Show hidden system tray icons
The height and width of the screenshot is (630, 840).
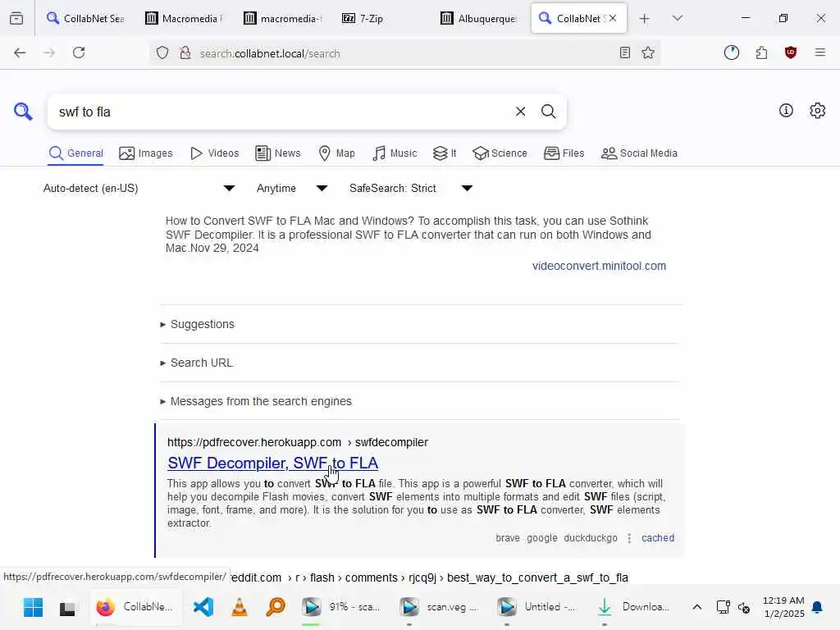(697, 607)
